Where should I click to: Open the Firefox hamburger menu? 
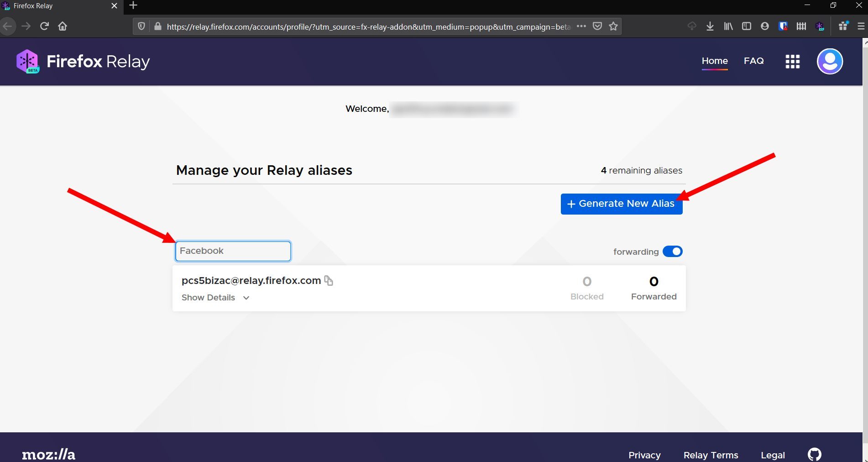pyautogui.click(x=861, y=26)
